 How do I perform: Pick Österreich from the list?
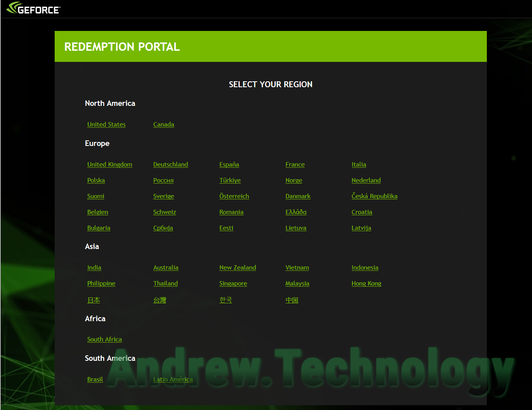point(234,196)
